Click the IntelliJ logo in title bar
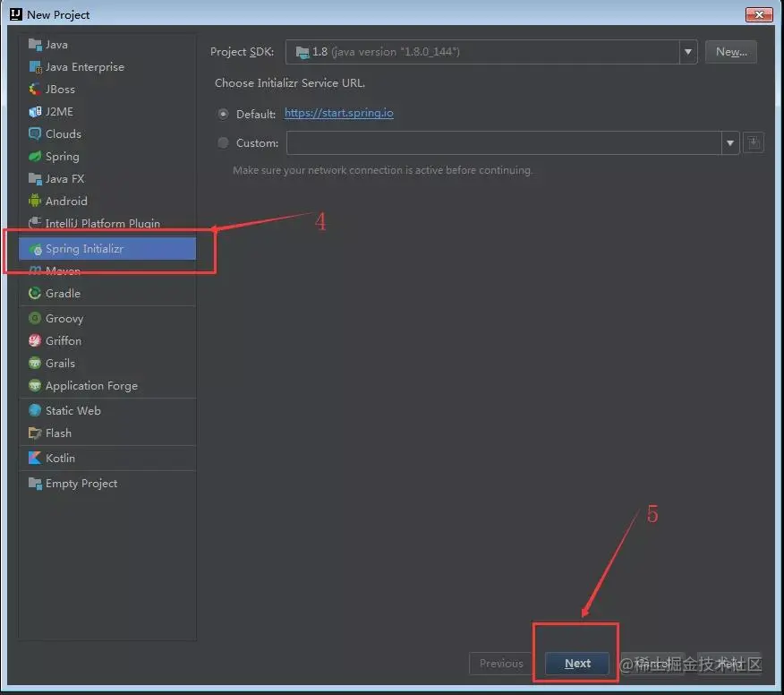784x695 pixels. 16,14
